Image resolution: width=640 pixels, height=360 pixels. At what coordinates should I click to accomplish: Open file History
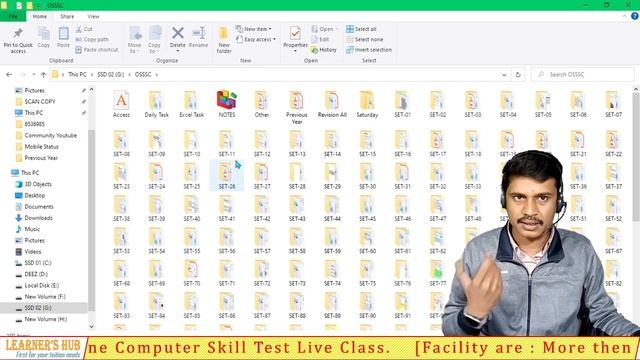pos(324,49)
